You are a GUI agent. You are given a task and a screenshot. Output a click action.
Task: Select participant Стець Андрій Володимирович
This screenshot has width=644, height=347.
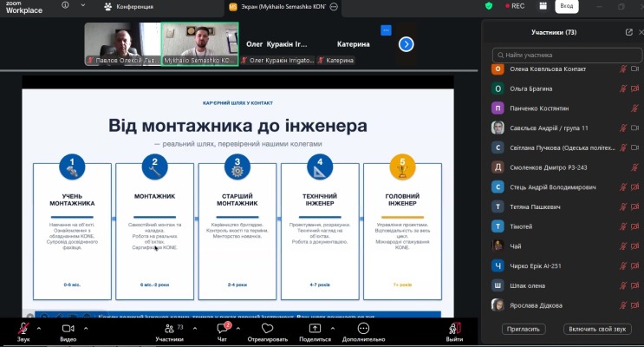click(x=566, y=187)
